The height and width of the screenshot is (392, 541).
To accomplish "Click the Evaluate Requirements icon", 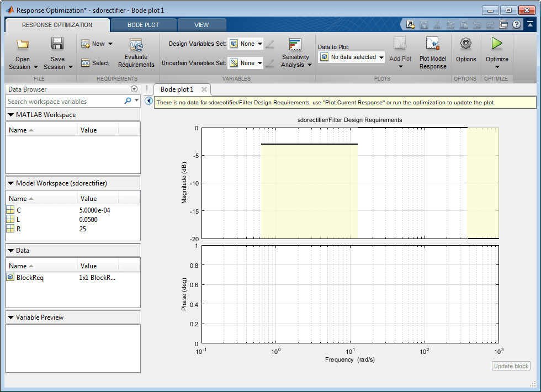I will (x=136, y=45).
